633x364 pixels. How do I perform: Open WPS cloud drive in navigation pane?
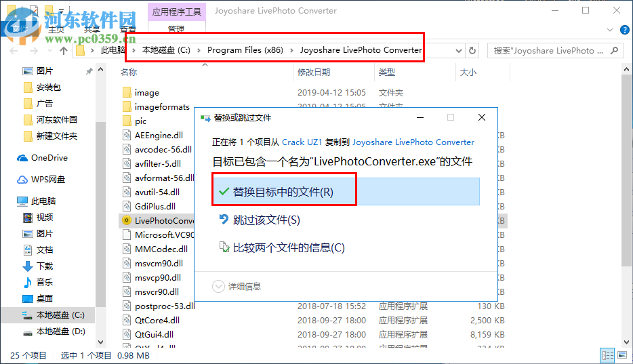click(41, 179)
